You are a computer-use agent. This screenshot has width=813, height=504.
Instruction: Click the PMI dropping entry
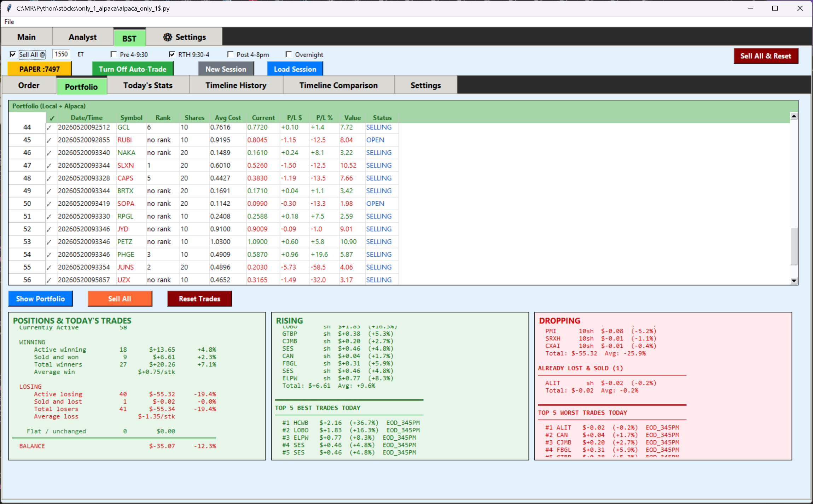pyautogui.click(x=600, y=331)
